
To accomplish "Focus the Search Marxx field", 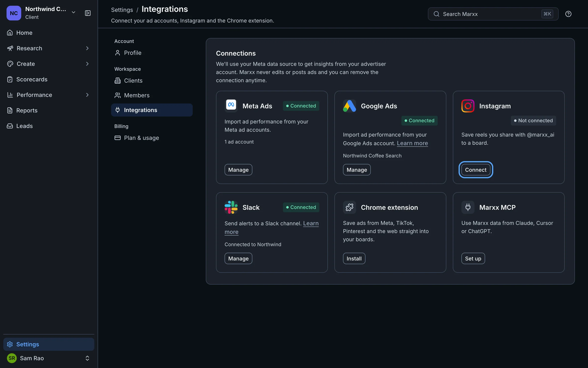I will tap(493, 14).
